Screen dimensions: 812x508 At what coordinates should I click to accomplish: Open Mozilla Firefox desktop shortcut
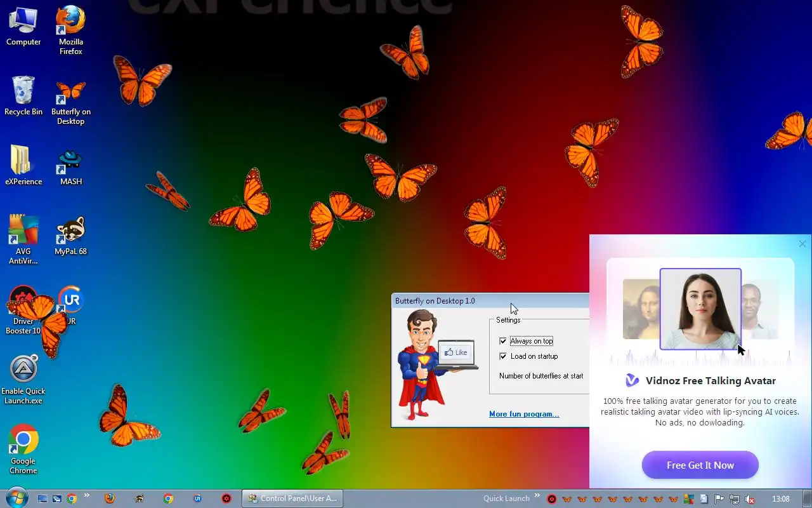[x=70, y=30]
